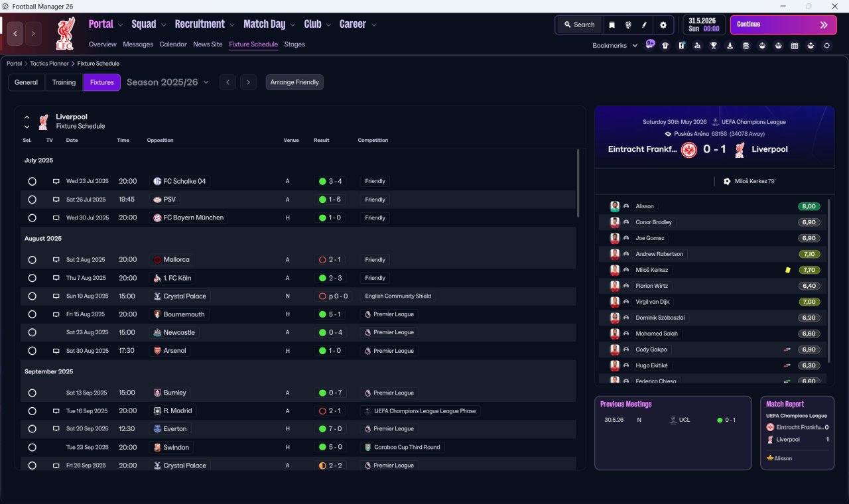Click the Liverpool club crest in header

65,32
